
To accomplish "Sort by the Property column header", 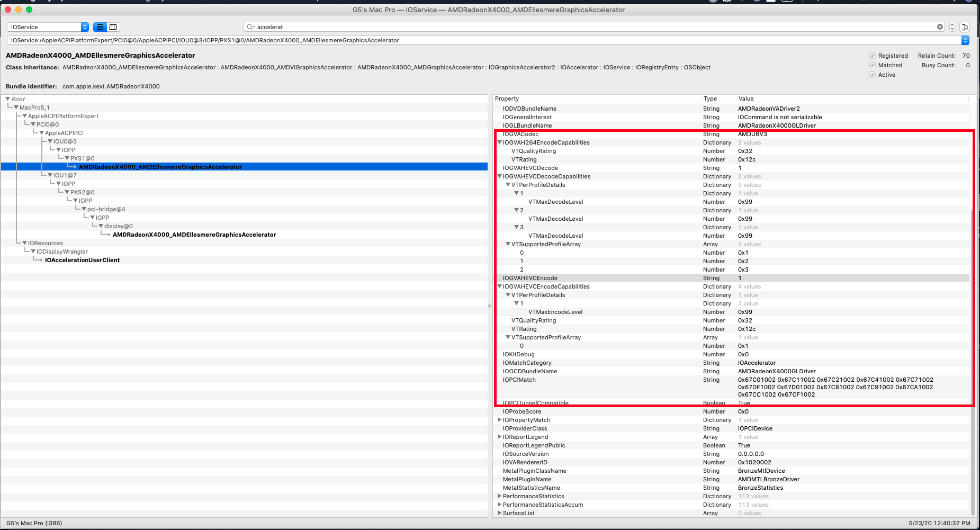I will tap(597, 99).
